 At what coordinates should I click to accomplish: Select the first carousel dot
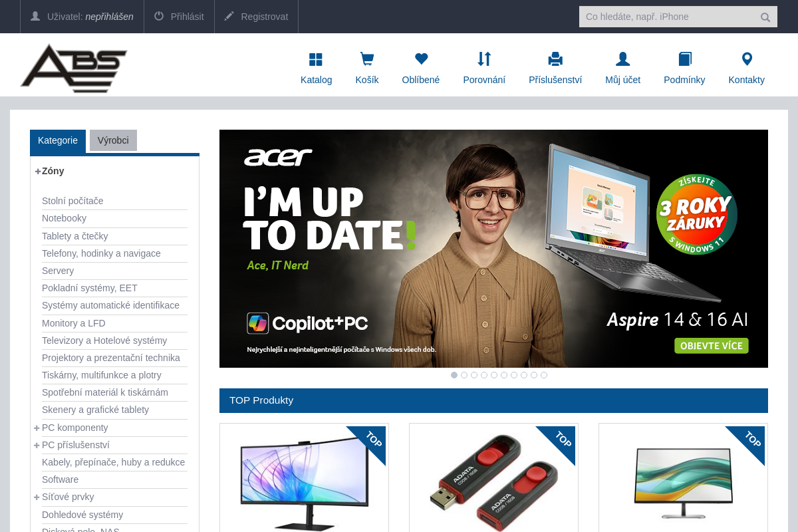tap(454, 375)
